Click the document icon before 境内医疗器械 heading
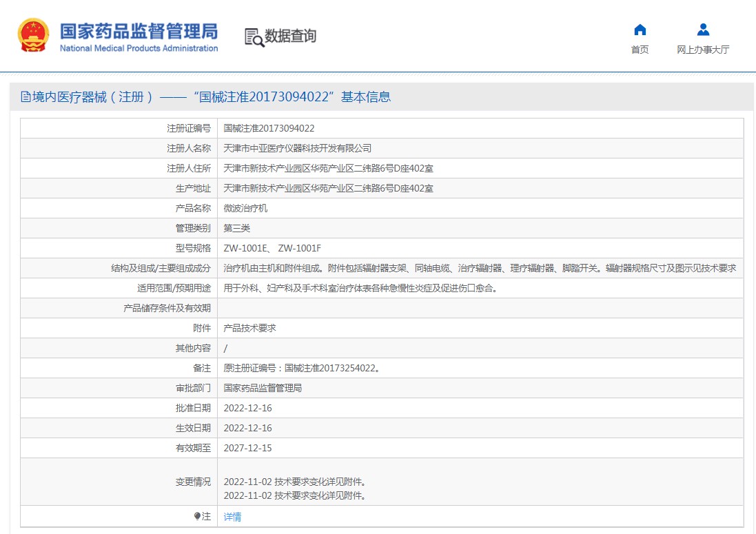 tap(25, 97)
